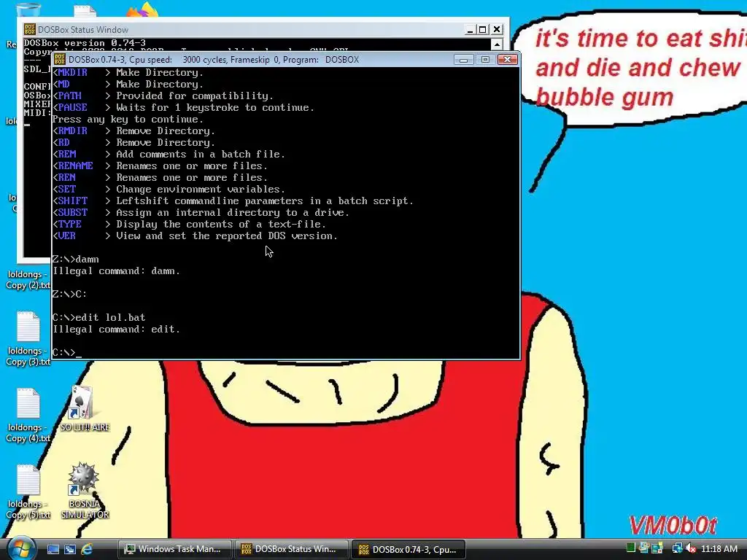Click the SET command in the help list
The width and height of the screenshot is (747, 560).
66,189
